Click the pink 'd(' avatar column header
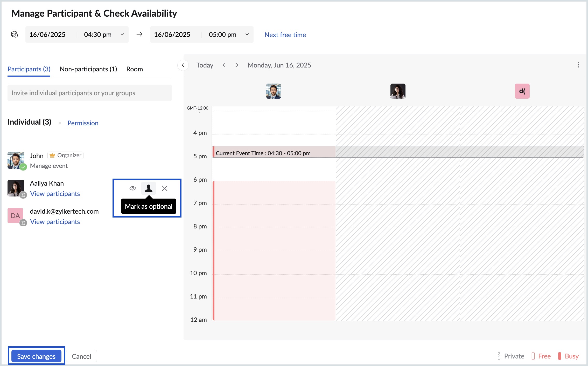The width and height of the screenshot is (588, 366). coord(522,91)
